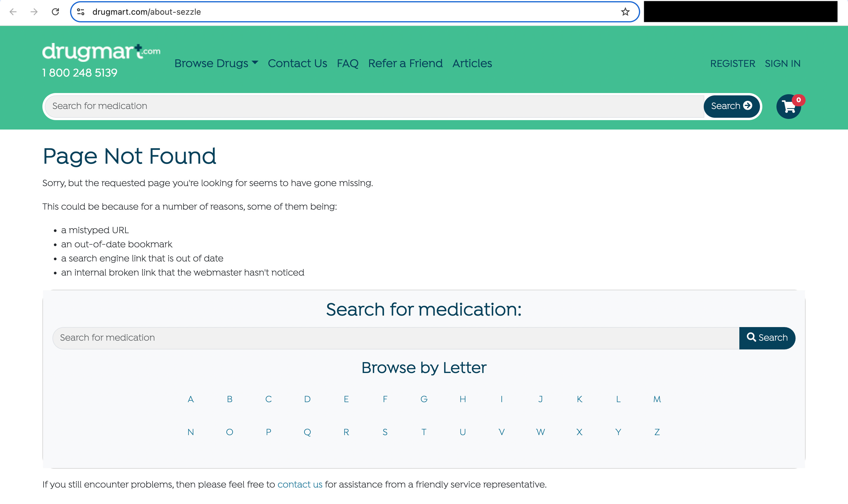Click the 'an out-of-date bookmark' bullet
This screenshot has height=504, width=848.
[x=117, y=245]
